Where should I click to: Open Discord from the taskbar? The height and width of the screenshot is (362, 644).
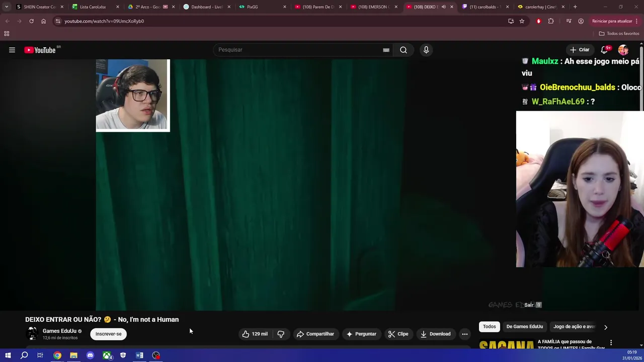[x=90, y=355]
